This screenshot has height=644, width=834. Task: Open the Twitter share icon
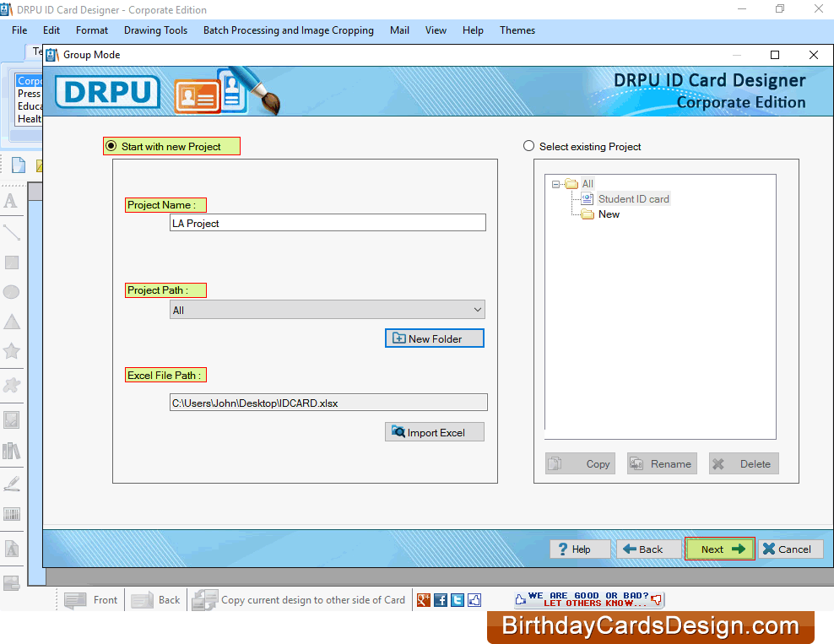[x=458, y=600]
